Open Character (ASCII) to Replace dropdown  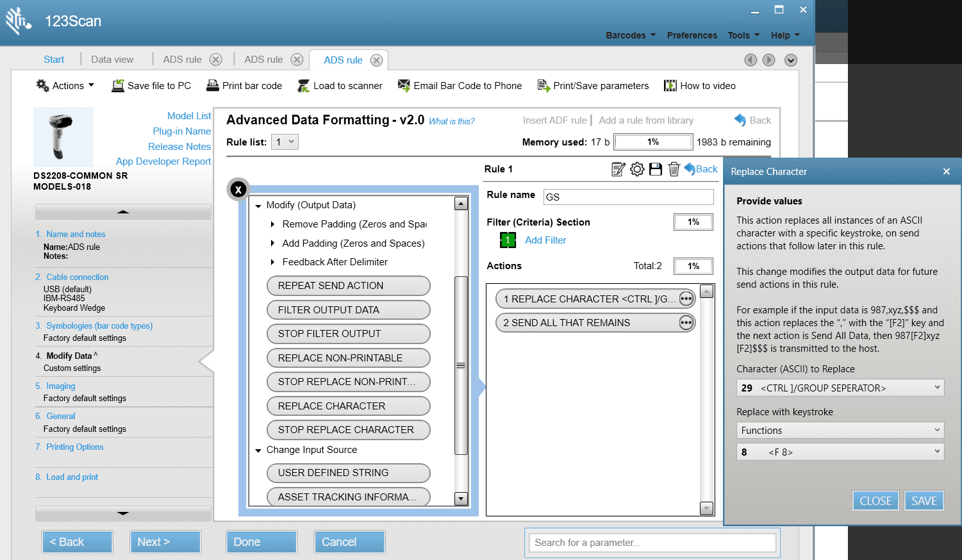click(x=840, y=388)
